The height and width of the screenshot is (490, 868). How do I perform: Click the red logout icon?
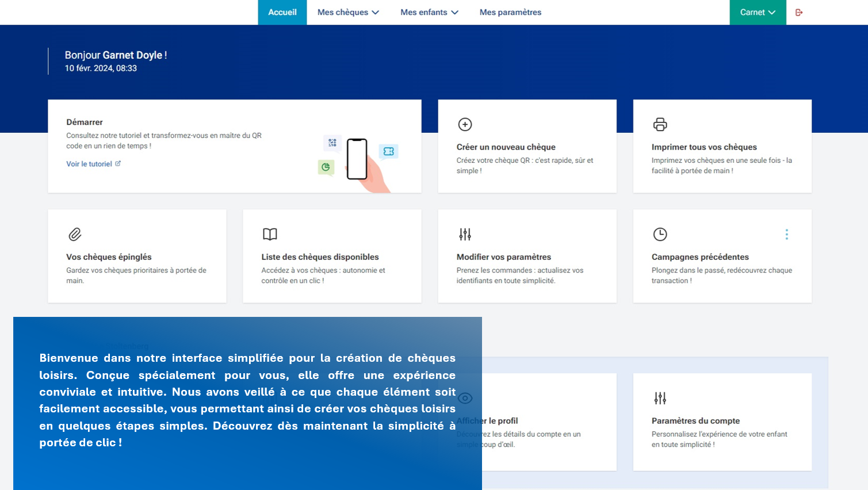click(x=799, y=13)
